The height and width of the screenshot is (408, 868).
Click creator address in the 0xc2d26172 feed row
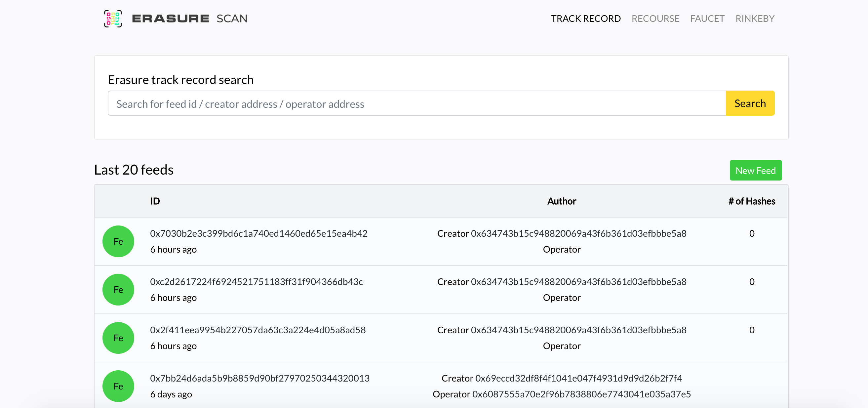click(578, 282)
